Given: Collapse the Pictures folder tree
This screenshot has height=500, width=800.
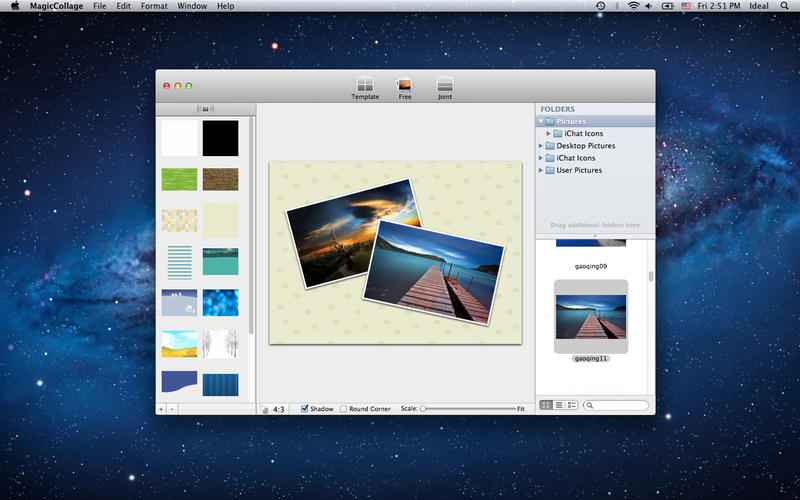Looking at the screenshot, I should pyautogui.click(x=541, y=121).
